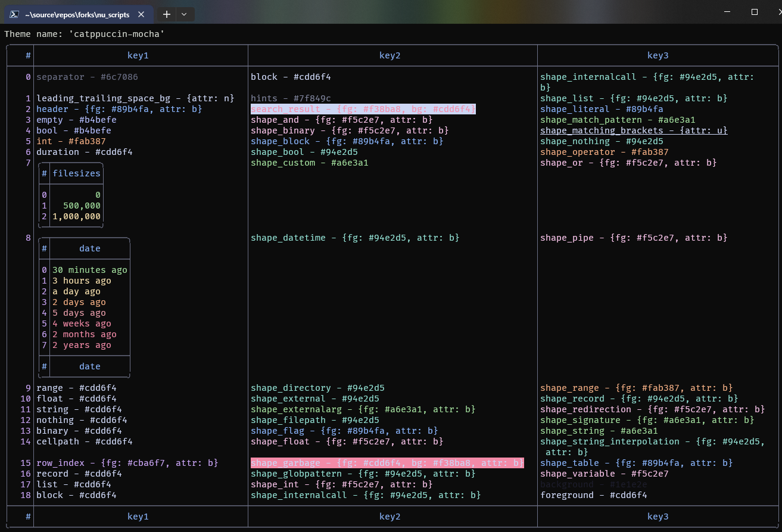
Task: Click 'shape_custom - #a6e3a1' entry
Action: (310, 163)
